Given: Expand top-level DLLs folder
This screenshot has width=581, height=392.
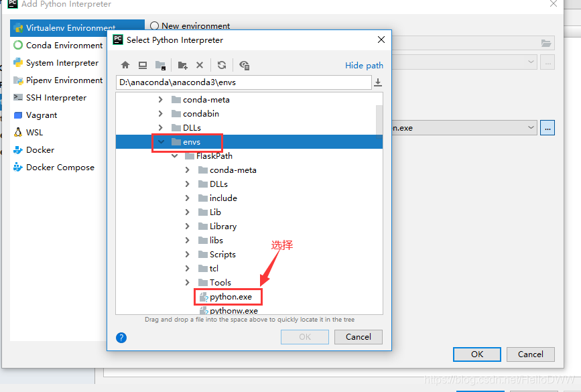Looking at the screenshot, I should [160, 128].
